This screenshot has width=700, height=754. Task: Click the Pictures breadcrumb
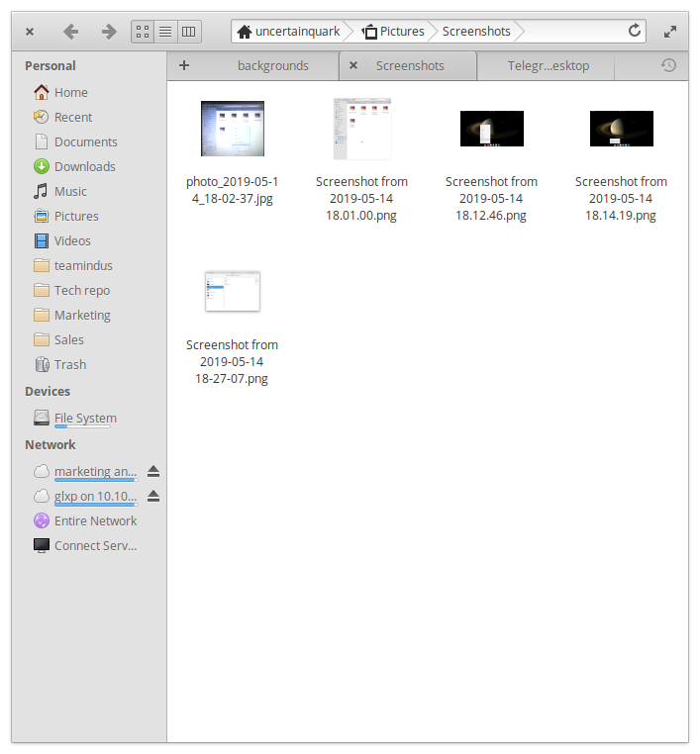(393, 32)
